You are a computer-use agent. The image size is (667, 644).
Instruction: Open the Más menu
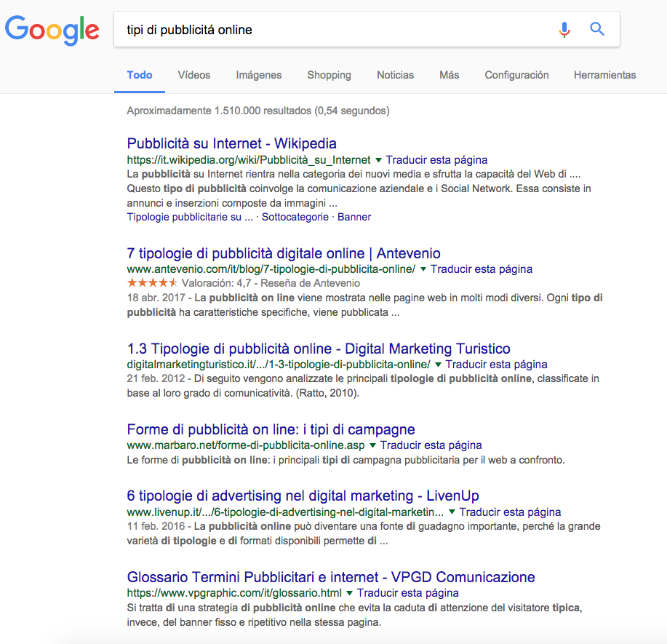[x=450, y=75]
